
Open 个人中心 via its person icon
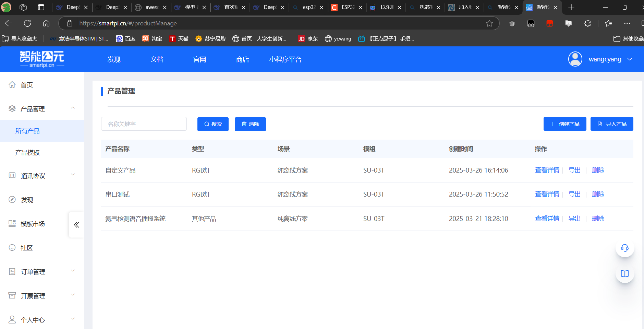coord(12,319)
